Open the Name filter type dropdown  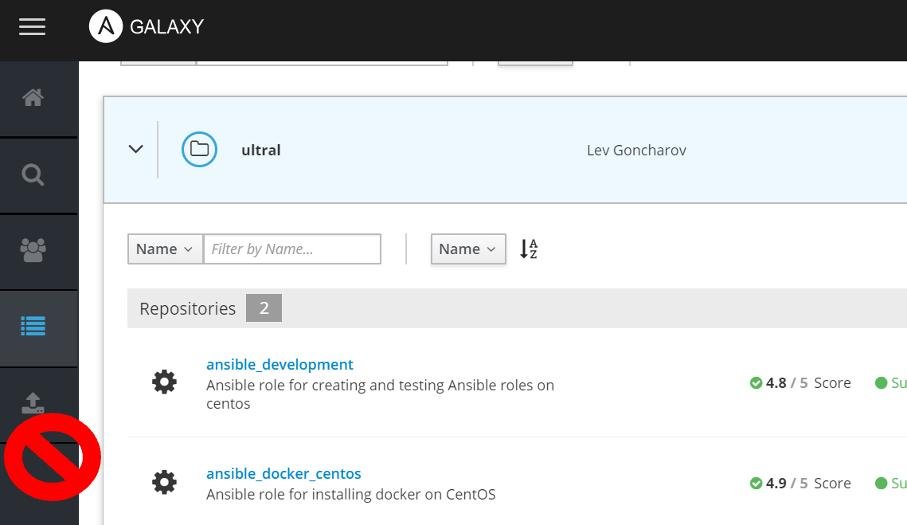coord(165,249)
